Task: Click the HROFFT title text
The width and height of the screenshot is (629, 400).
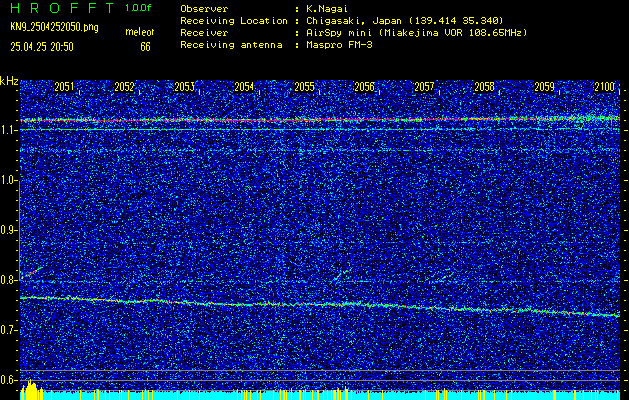Action: (62, 8)
